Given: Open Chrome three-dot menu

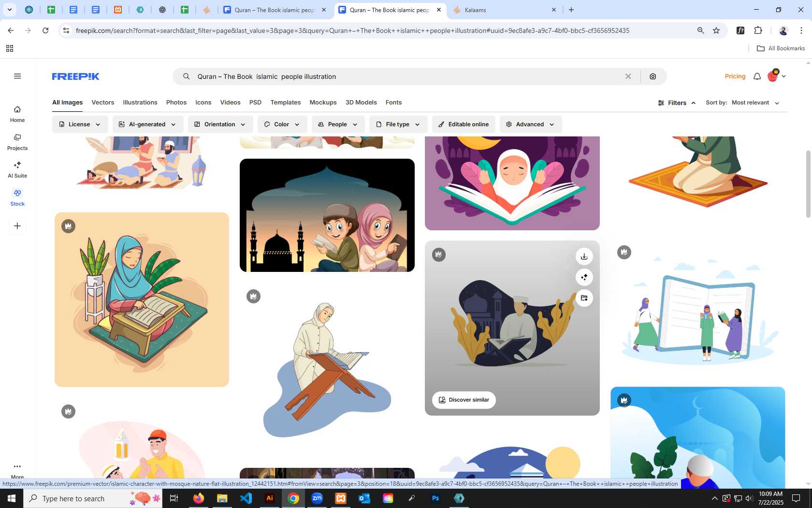Looking at the screenshot, I should pos(801,30).
